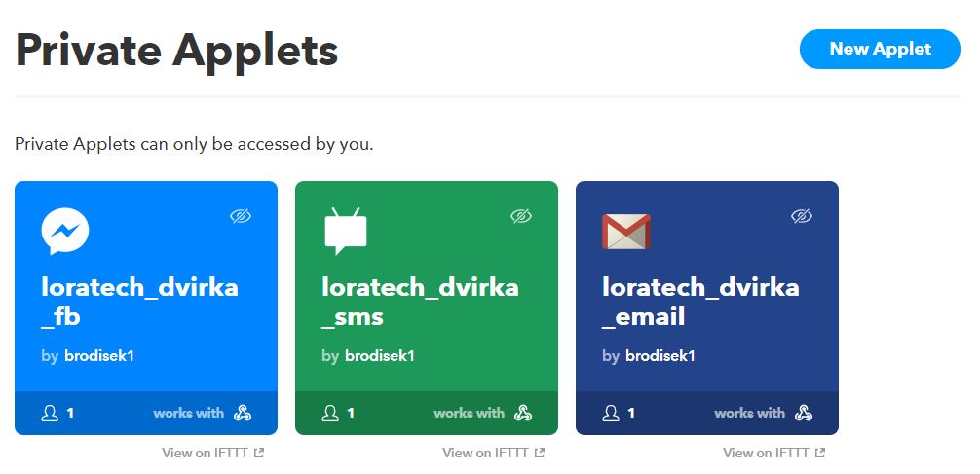Click the user count icon on sms applet

tap(330, 413)
